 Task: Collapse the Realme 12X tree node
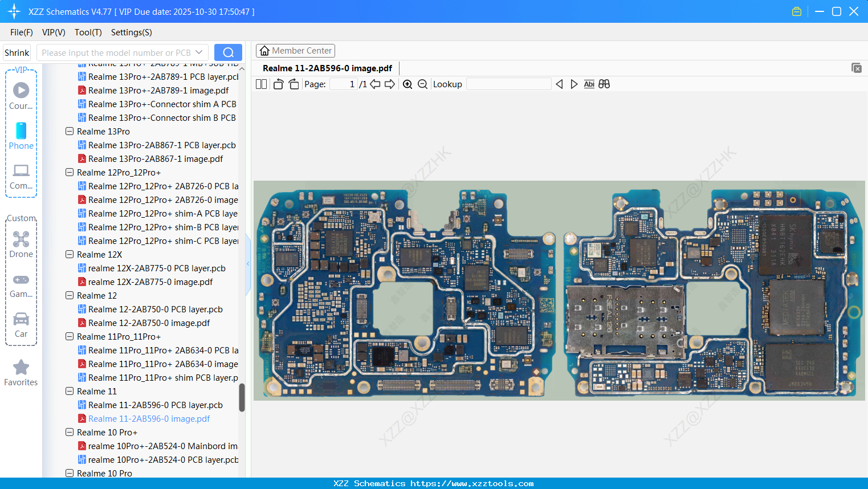70,254
